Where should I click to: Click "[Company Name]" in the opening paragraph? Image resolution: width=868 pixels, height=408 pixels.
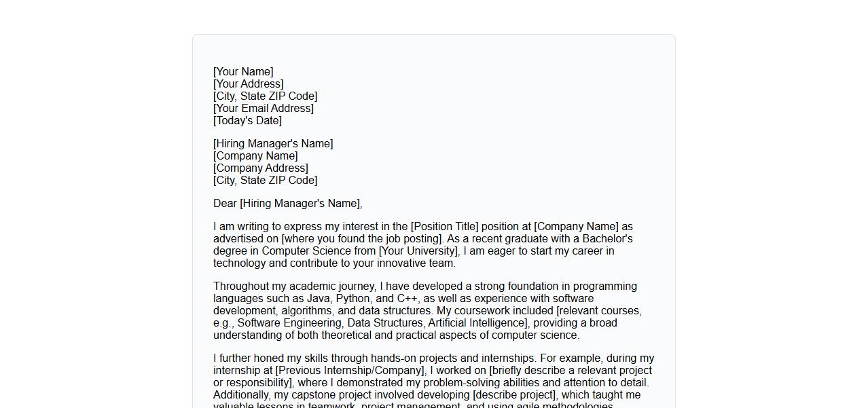pyautogui.click(x=576, y=227)
